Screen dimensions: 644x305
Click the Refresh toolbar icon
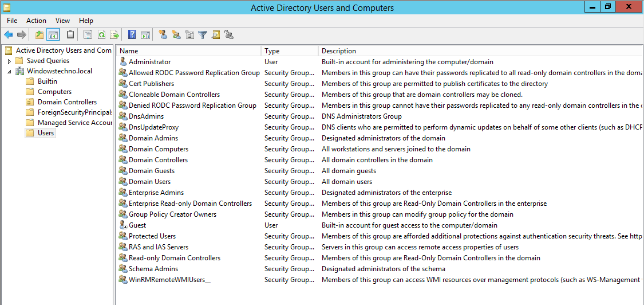click(101, 35)
